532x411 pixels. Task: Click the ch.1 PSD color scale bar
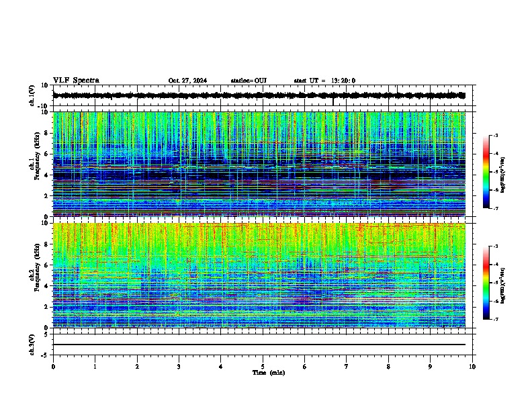tap(486, 172)
